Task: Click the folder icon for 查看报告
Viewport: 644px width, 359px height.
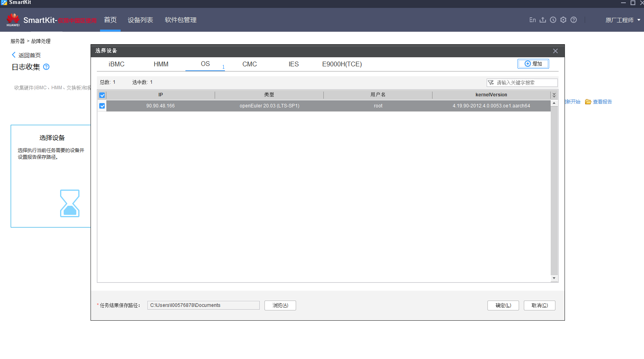Action: pyautogui.click(x=588, y=102)
